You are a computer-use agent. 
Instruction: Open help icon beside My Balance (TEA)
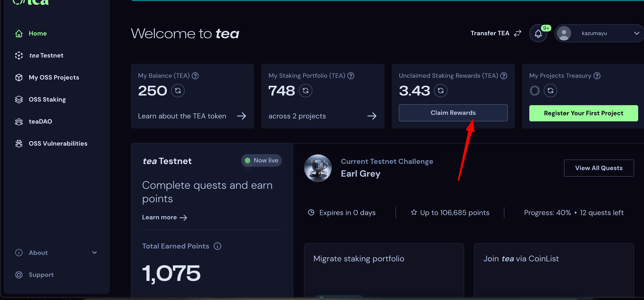click(x=195, y=76)
